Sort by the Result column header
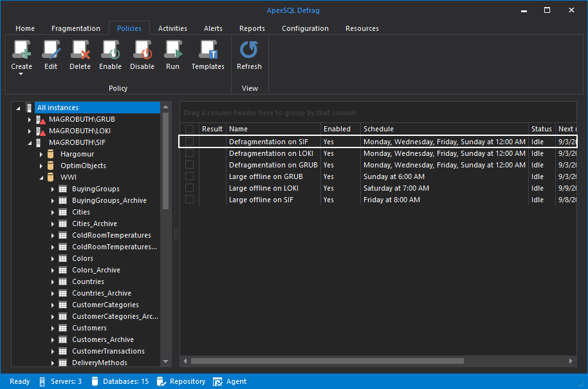The image size is (588, 389). tap(212, 129)
